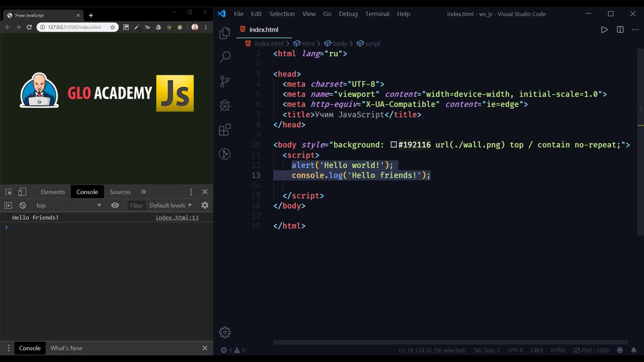The height and width of the screenshot is (362, 644).
Task: Run the file with the play icon
Action: (x=604, y=30)
